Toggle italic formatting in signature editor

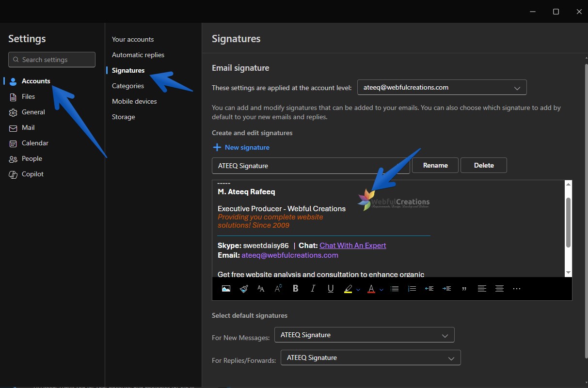coord(313,289)
